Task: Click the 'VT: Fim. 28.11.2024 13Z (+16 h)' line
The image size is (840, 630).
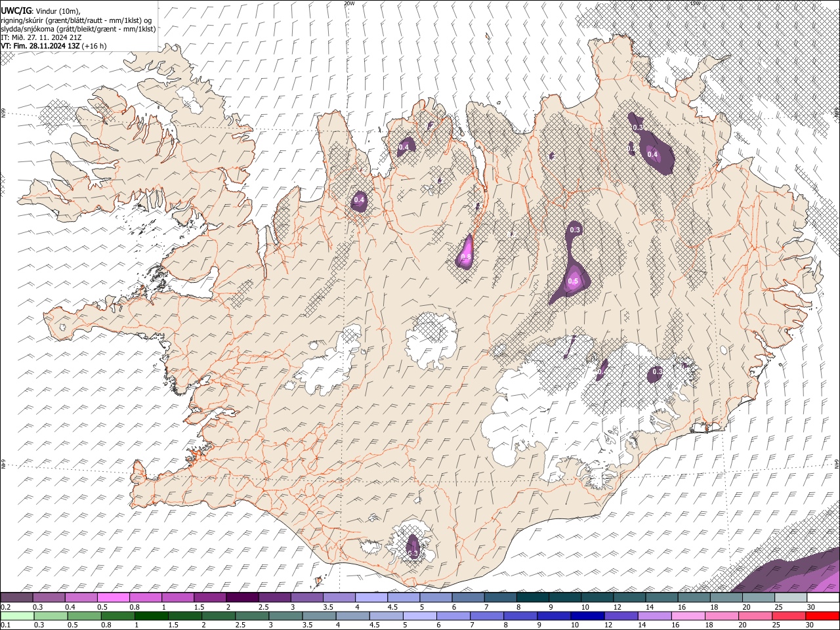Action: point(53,46)
